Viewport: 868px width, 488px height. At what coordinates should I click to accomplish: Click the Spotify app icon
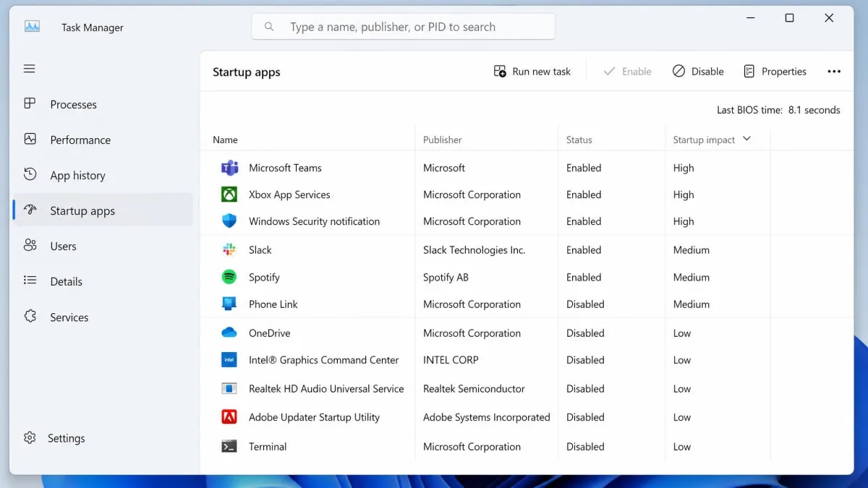point(229,277)
